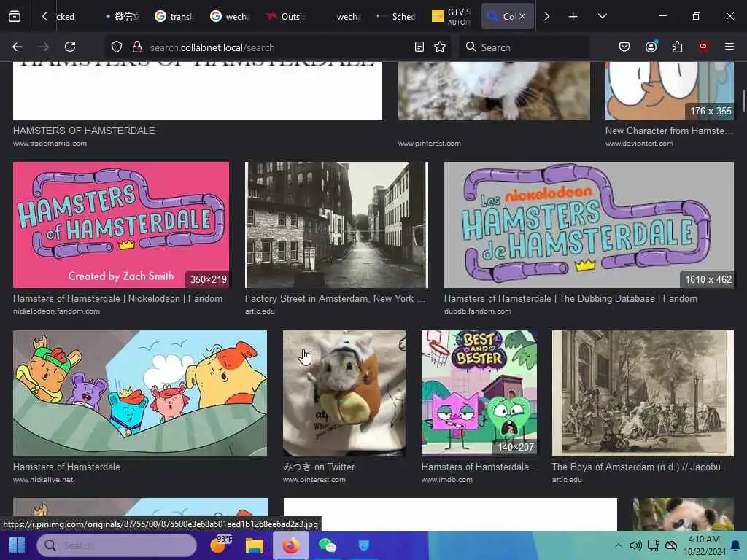Image resolution: width=747 pixels, height=560 pixels.
Task: Open Firefox View workspace icon
Action: pyautogui.click(x=15, y=17)
